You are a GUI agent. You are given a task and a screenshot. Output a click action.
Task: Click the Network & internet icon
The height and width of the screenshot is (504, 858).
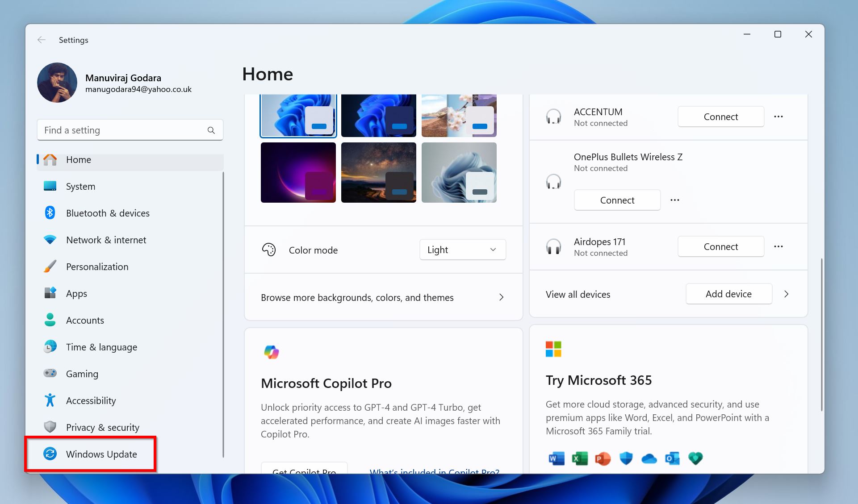click(50, 239)
